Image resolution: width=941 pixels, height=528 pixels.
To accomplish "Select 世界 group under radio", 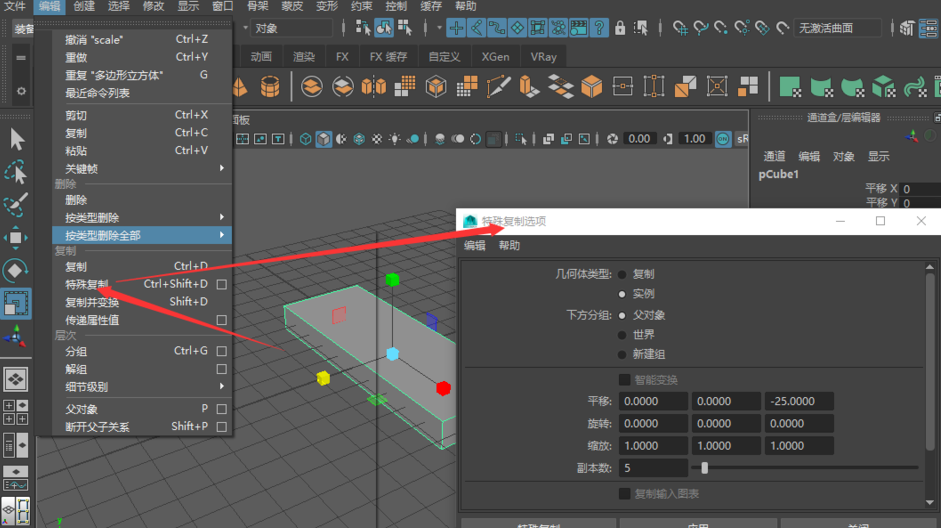I will [622, 335].
